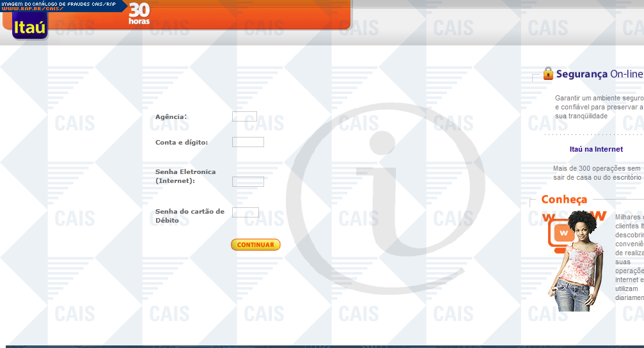Click the padlock security icon
This screenshot has width=644, height=348.
pyautogui.click(x=548, y=74)
